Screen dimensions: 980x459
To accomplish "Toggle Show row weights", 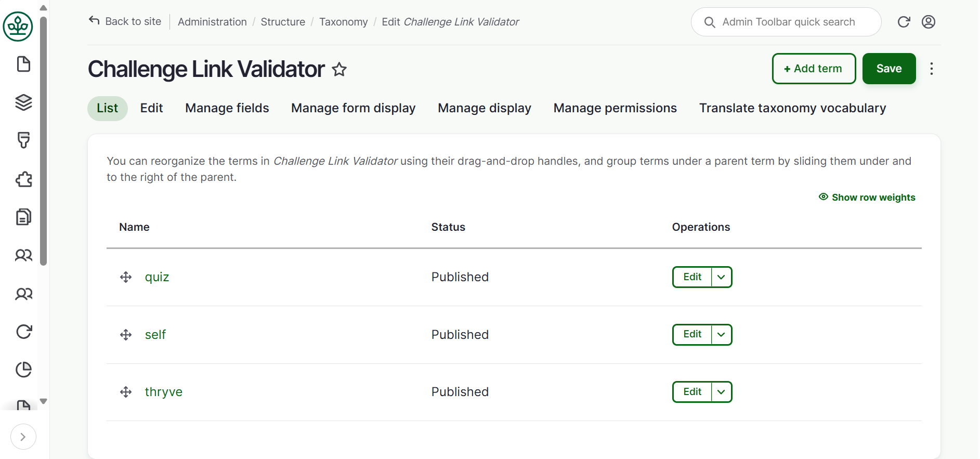I will pyautogui.click(x=867, y=198).
